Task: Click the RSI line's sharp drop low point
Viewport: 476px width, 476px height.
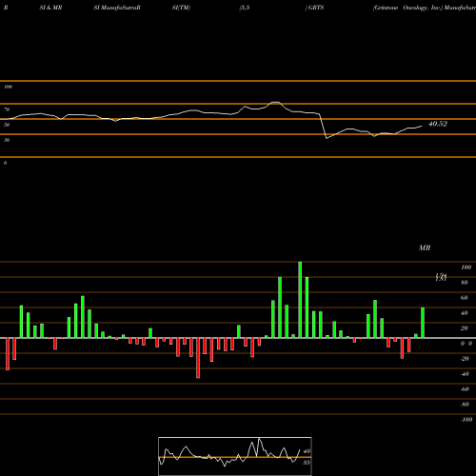Action: 327,138
